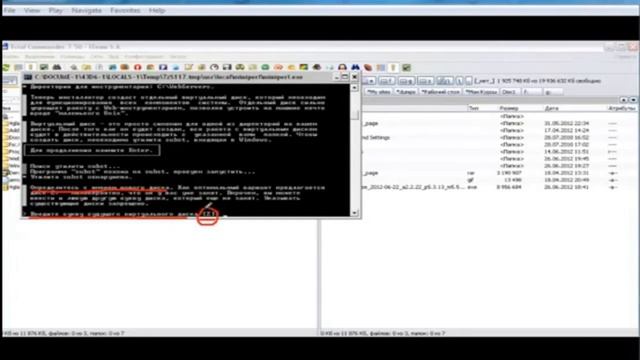Click the green refresh arrows toolbar icon
640x360 pixels.
[x=6, y=67]
